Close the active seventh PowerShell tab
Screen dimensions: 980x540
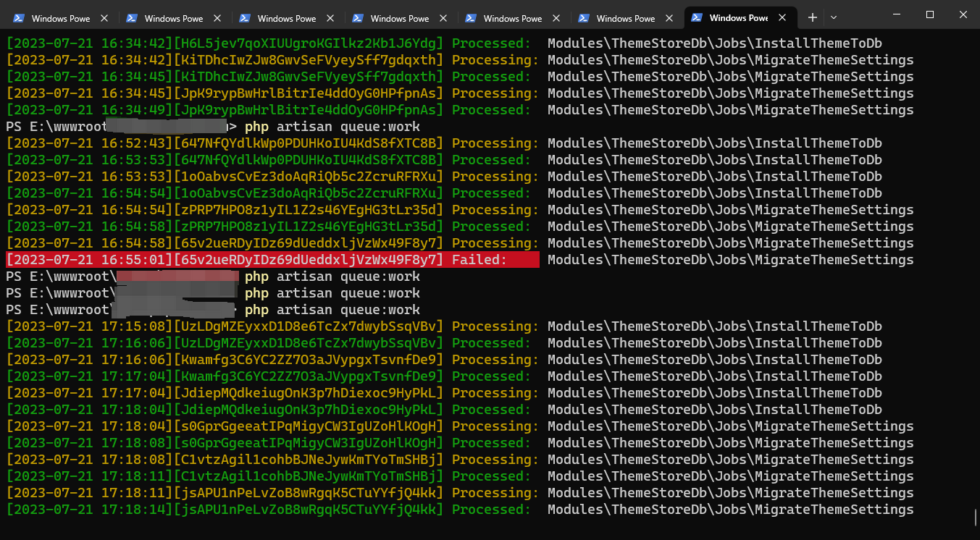click(782, 18)
